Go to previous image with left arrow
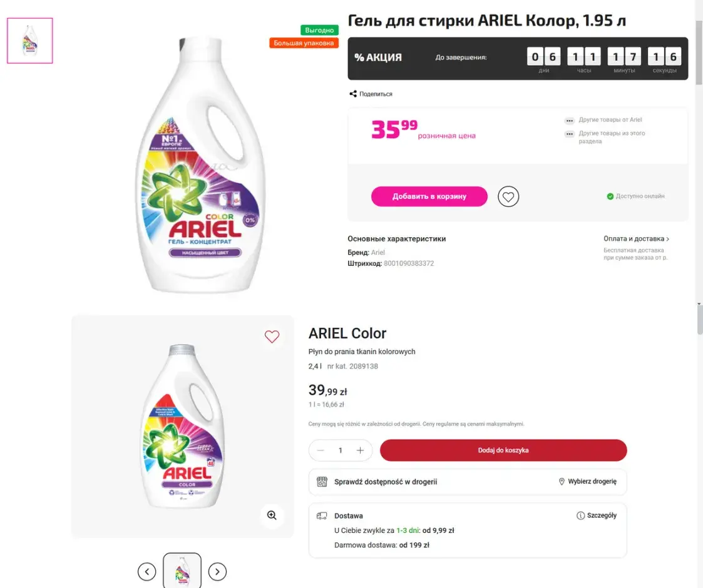 146,571
